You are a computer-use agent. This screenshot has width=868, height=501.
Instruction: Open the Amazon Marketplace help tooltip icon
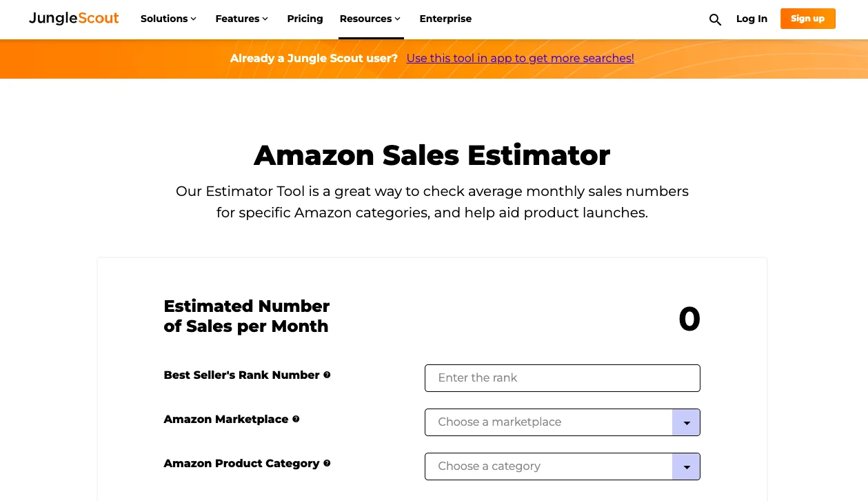[296, 419]
